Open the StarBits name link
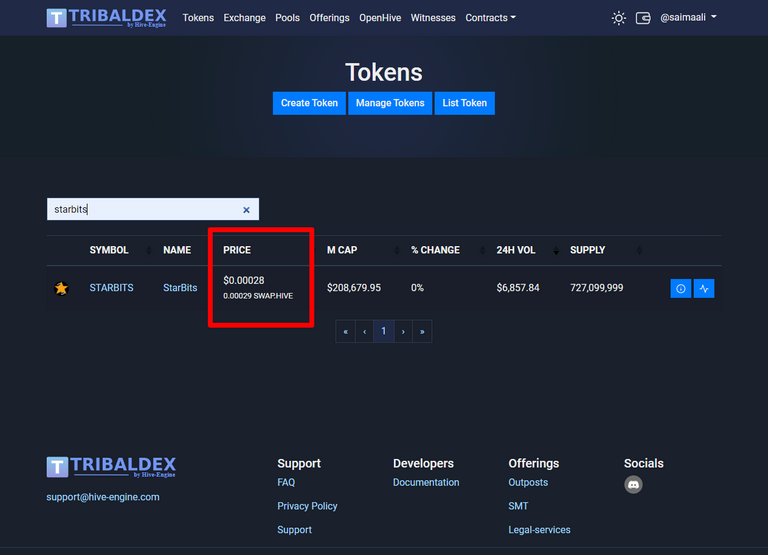The width and height of the screenshot is (768, 555). [180, 288]
